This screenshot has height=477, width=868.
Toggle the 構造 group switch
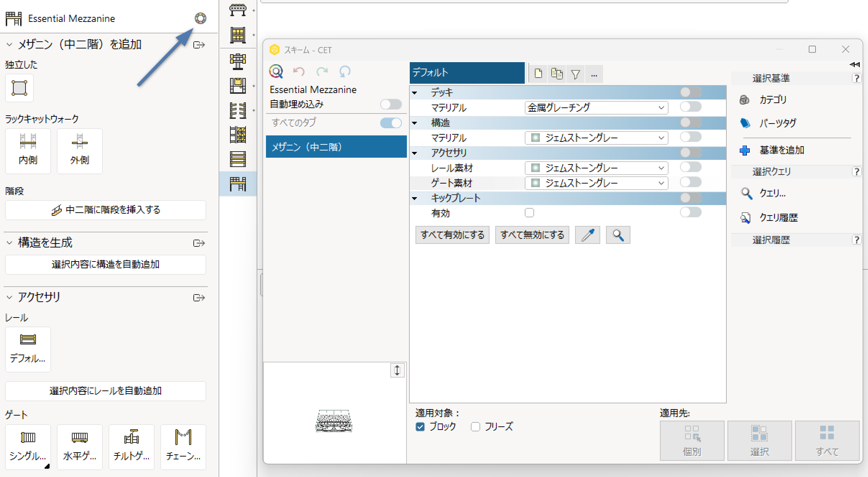(x=690, y=122)
